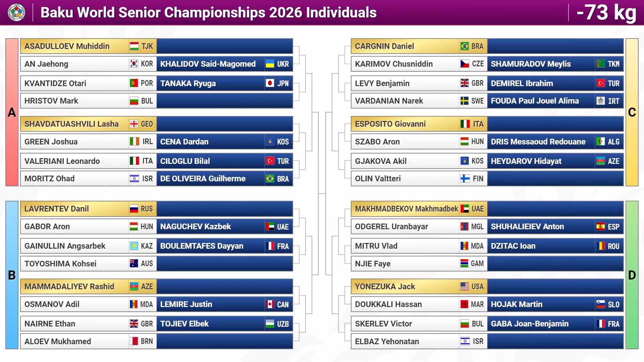Click the Australia flag beside TOYOSHIMA Kohsei
Screen dimensions: 644x362
point(134,263)
